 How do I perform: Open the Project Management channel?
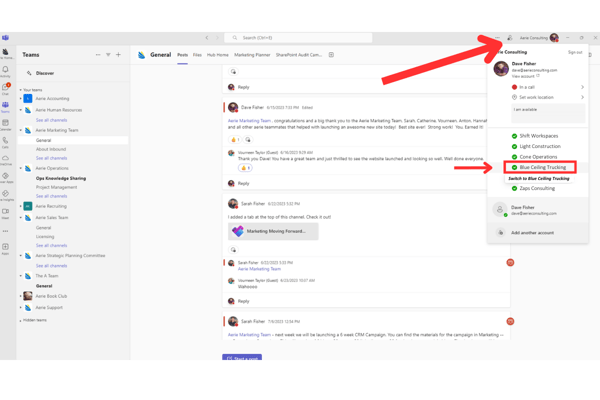pyautogui.click(x=56, y=187)
